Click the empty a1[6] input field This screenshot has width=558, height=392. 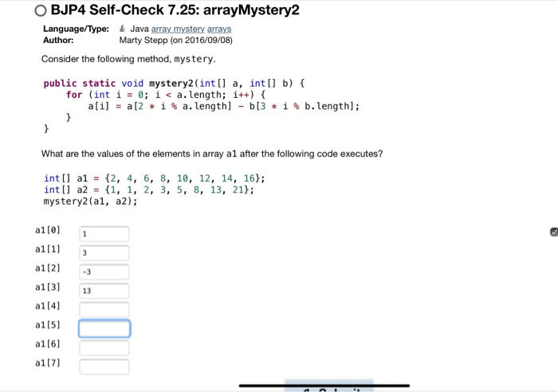tap(104, 347)
